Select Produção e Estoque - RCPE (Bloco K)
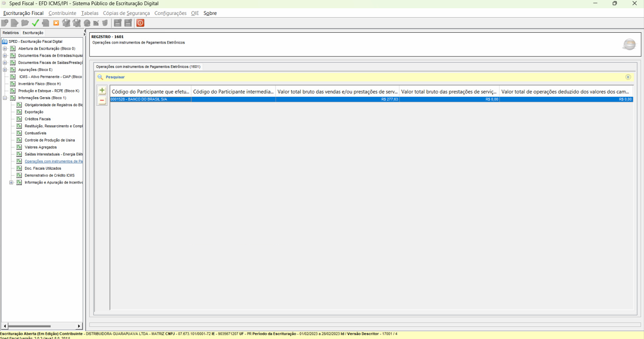 [49, 91]
